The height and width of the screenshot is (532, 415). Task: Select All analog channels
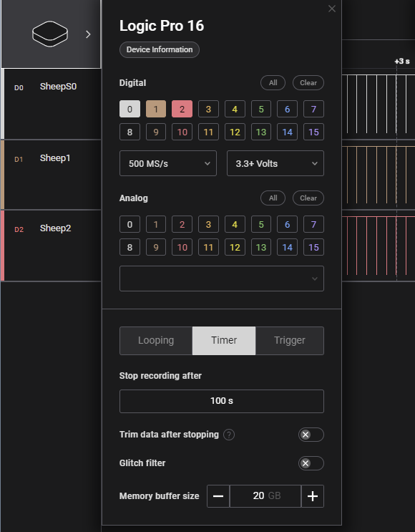pyautogui.click(x=273, y=198)
